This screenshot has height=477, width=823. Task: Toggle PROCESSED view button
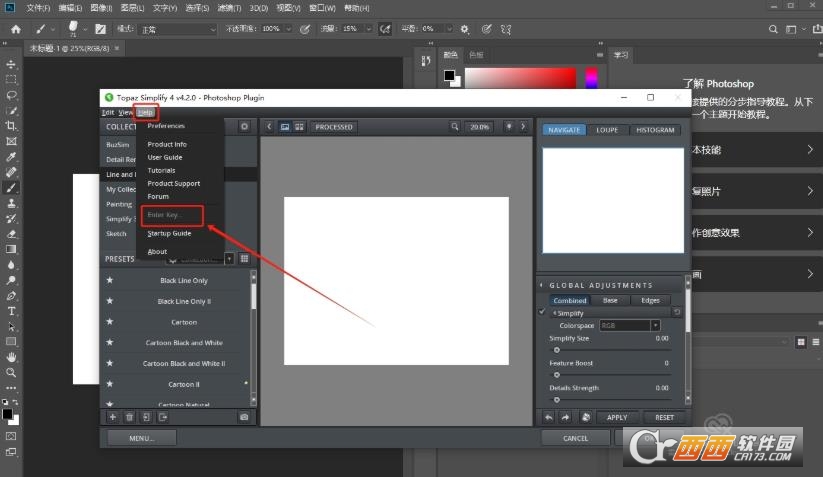(x=334, y=127)
